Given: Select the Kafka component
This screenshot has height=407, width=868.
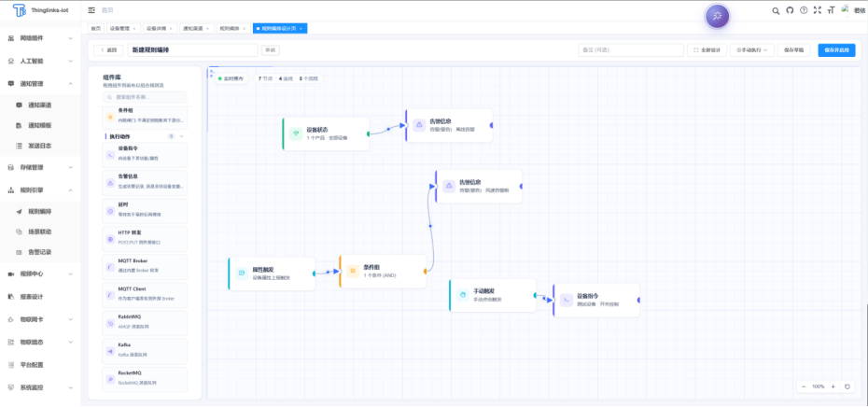Looking at the screenshot, I should (x=145, y=351).
